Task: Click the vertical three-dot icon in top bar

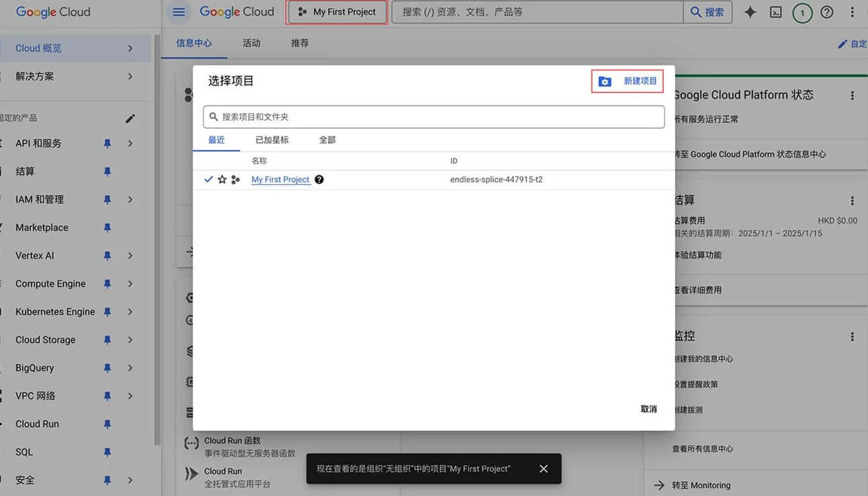Action: [852, 12]
